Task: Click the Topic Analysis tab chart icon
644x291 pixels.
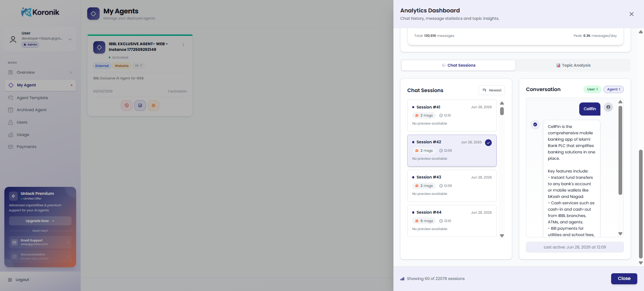Action: [558, 65]
